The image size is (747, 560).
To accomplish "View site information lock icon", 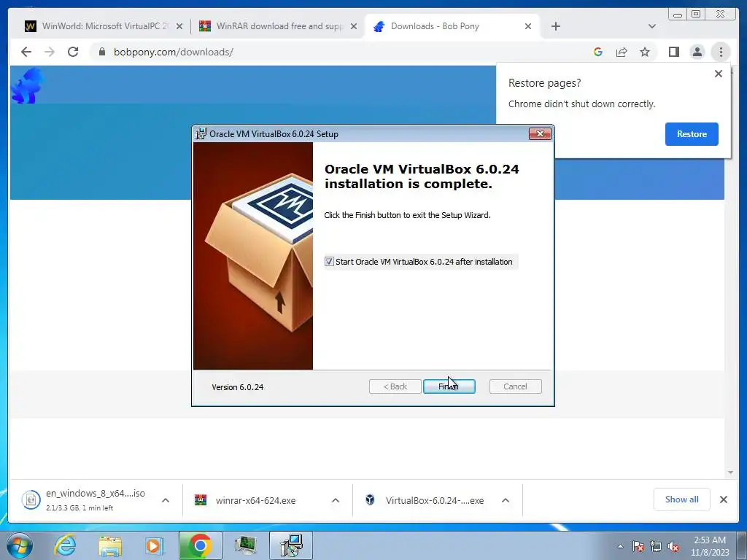I will click(x=102, y=52).
